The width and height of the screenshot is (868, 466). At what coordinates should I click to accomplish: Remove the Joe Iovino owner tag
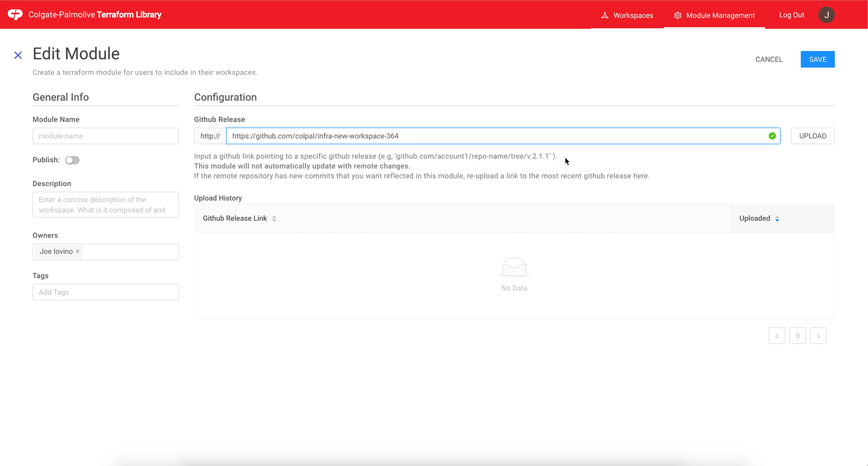[x=78, y=252]
